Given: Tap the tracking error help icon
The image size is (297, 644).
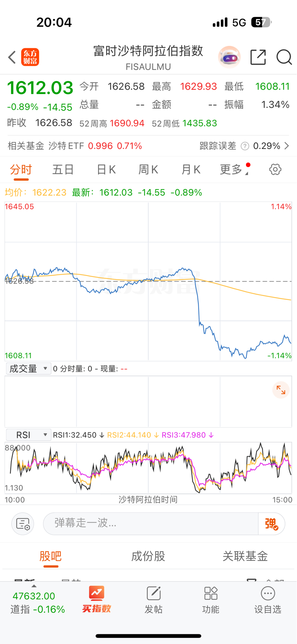Looking at the screenshot, I should click(245, 146).
